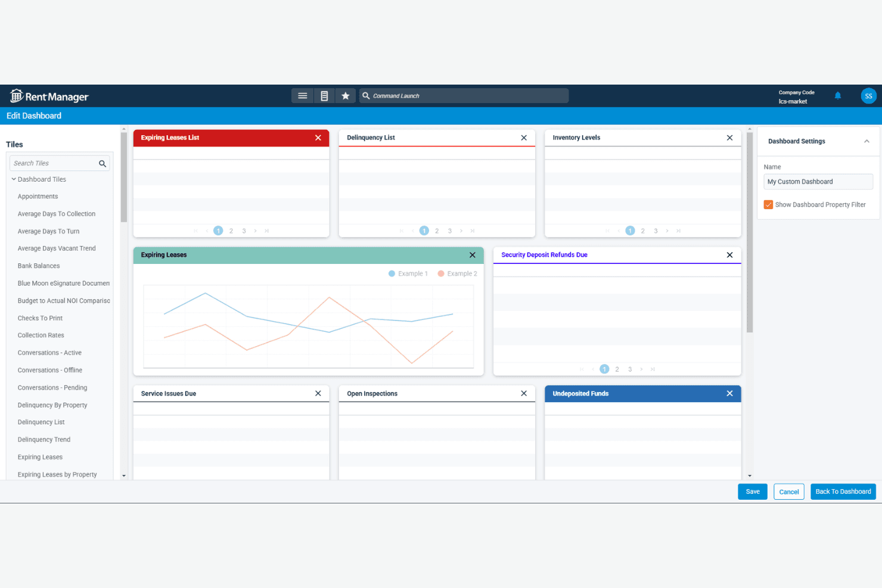Click the Save button

[753, 491]
